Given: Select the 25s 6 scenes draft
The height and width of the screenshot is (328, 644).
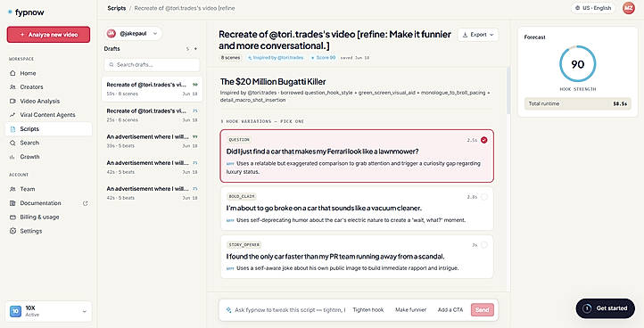Looking at the screenshot, I should (x=152, y=115).
